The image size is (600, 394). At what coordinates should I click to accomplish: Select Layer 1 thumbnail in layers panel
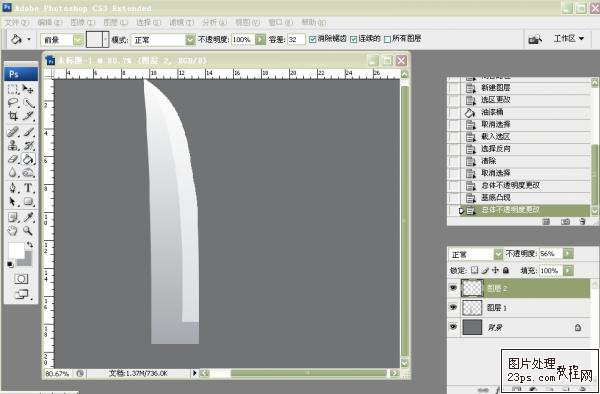point(472,308)
